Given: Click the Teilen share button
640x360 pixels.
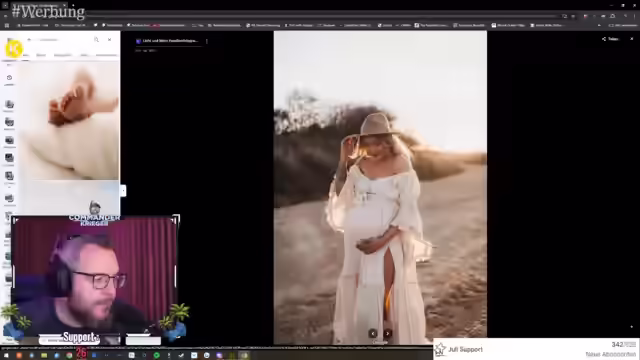Looking at the screenshot, I should click(610, 39).
